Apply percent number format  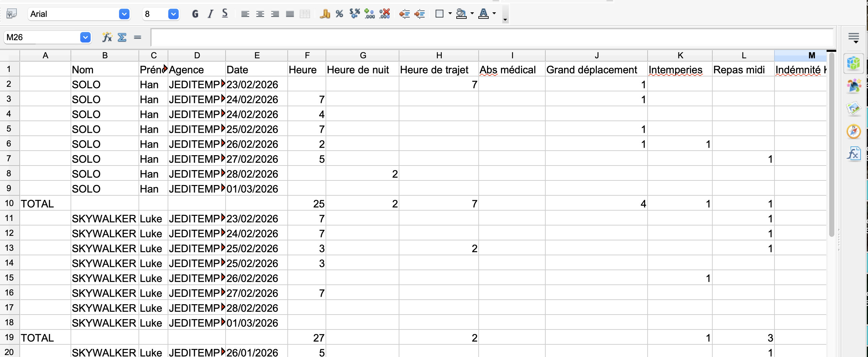339,14
